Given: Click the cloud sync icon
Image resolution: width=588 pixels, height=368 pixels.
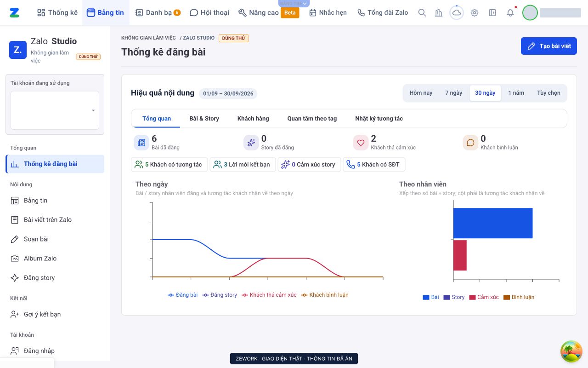Looking at the screenshot, I should coord(457,13).
